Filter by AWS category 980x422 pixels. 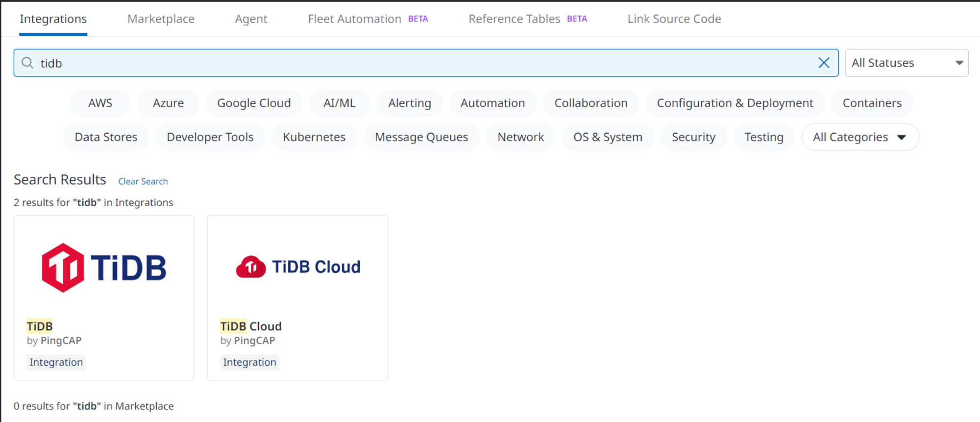click(x=100, y=103)
